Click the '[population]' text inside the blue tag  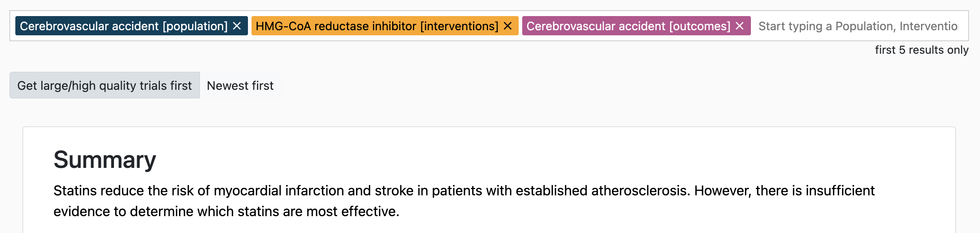pyautogui.click(x=195, y=26)
